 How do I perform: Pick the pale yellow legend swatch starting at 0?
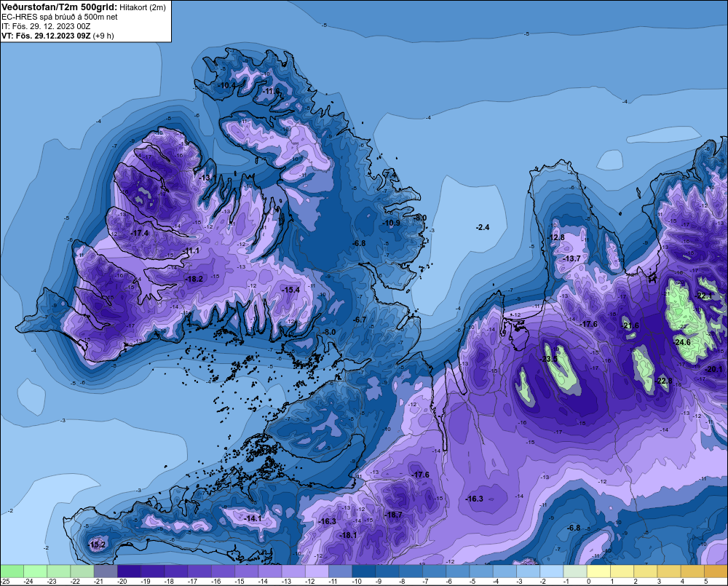click(598, 571)
